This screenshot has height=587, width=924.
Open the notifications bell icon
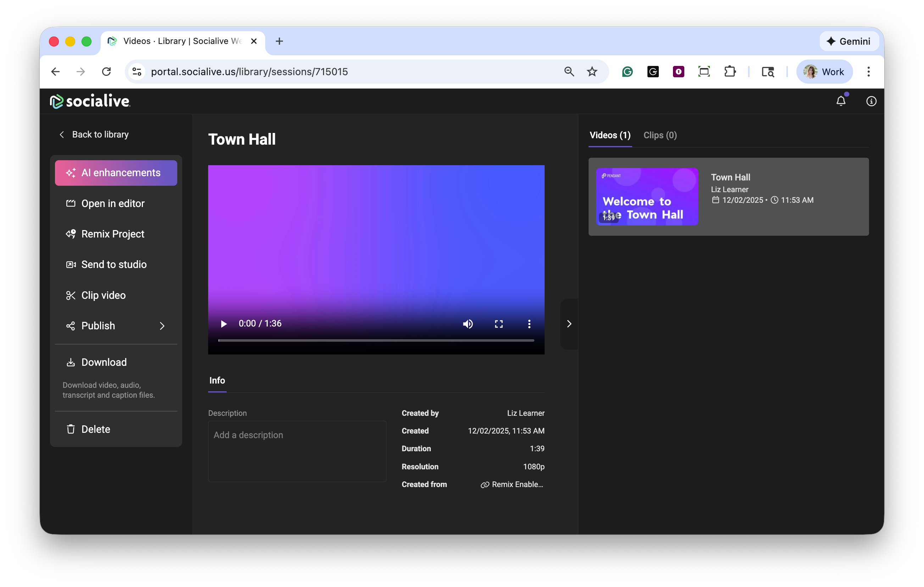point(840,101)
